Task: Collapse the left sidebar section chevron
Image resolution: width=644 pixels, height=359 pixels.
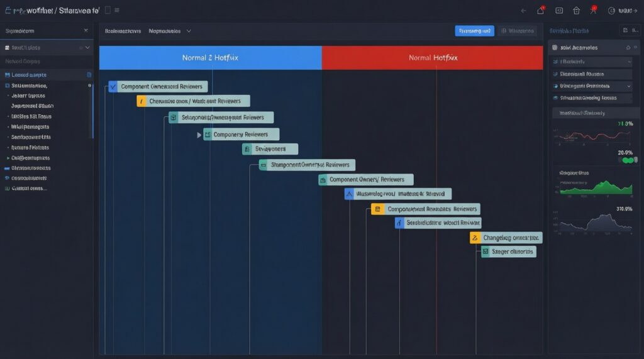Action: click(x=87, y=47)
